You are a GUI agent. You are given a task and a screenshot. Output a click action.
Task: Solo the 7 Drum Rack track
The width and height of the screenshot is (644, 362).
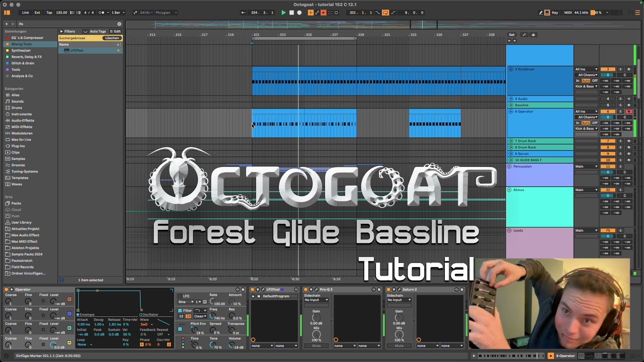(x=620, y=141)
